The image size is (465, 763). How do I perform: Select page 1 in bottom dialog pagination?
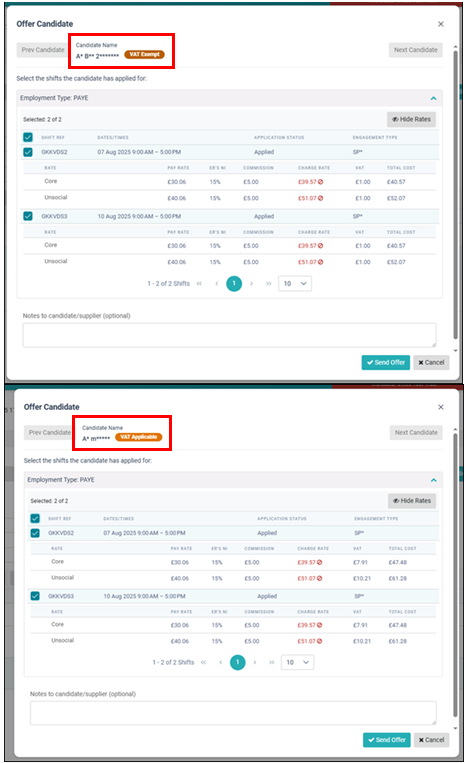click(x=237, y=662)
